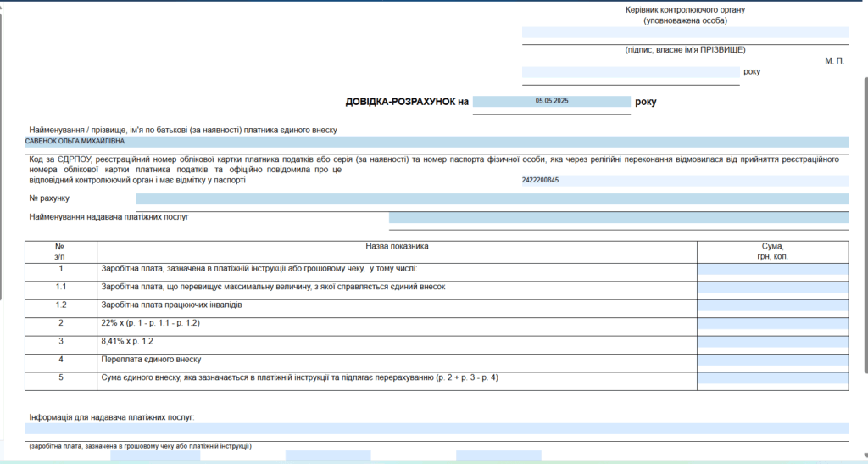The width and height of the screenshot is (868, 464).
Task: Click the 'Найменування / прізвище, ім'я по батькові' label
Action: [183, 130]
